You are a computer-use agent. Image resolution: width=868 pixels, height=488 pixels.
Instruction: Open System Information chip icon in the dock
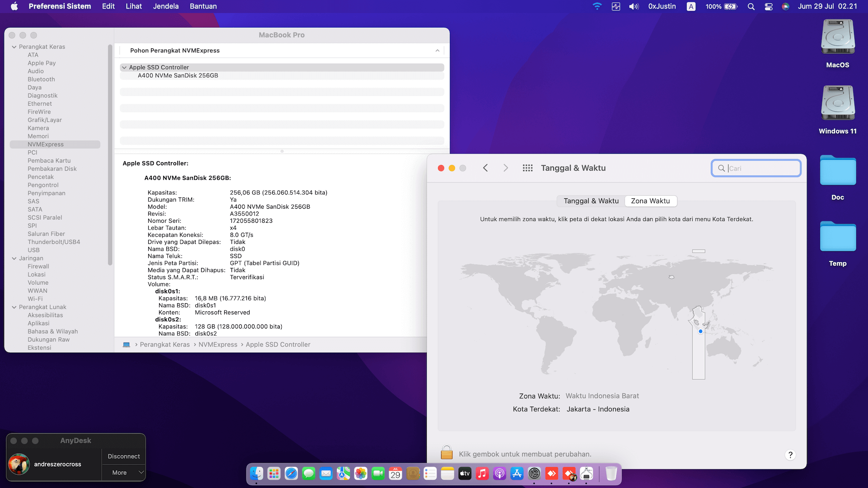586,474
